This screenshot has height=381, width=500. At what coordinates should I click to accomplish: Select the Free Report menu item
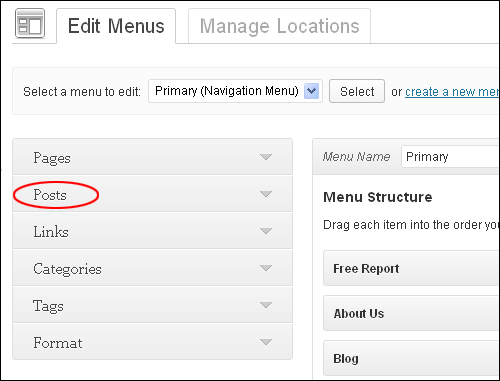click(411, 268)
